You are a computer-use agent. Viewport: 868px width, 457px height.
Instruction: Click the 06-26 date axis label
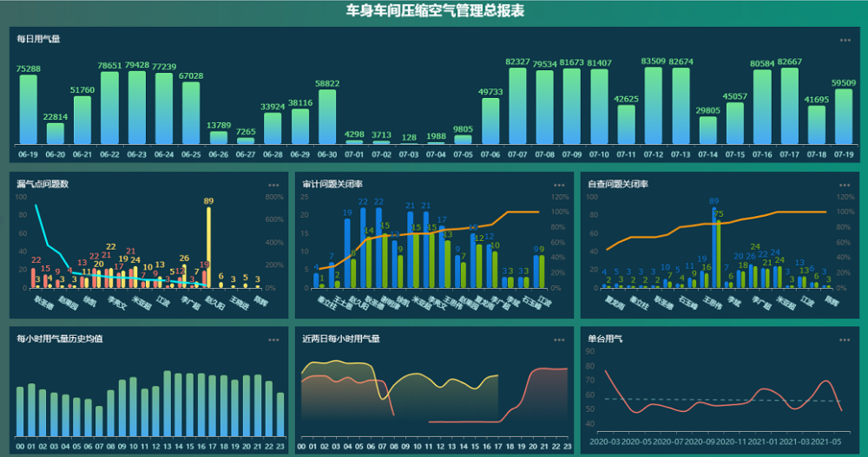point(219,154)
